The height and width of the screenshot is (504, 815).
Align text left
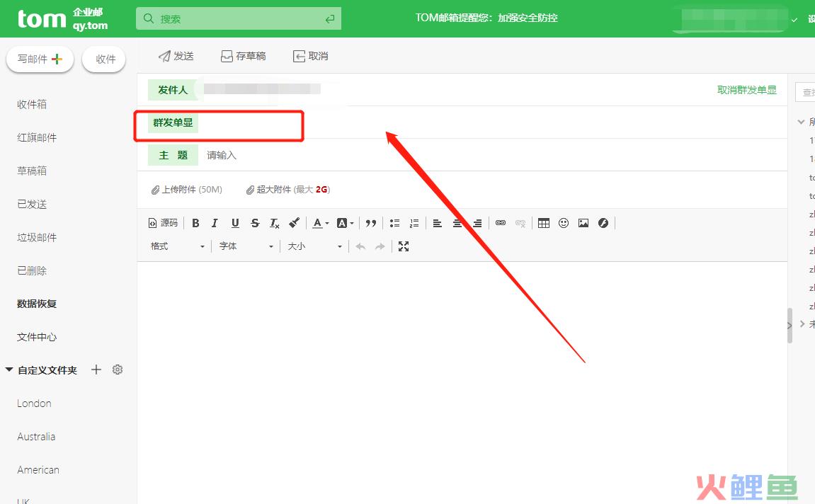click(437, 223)
